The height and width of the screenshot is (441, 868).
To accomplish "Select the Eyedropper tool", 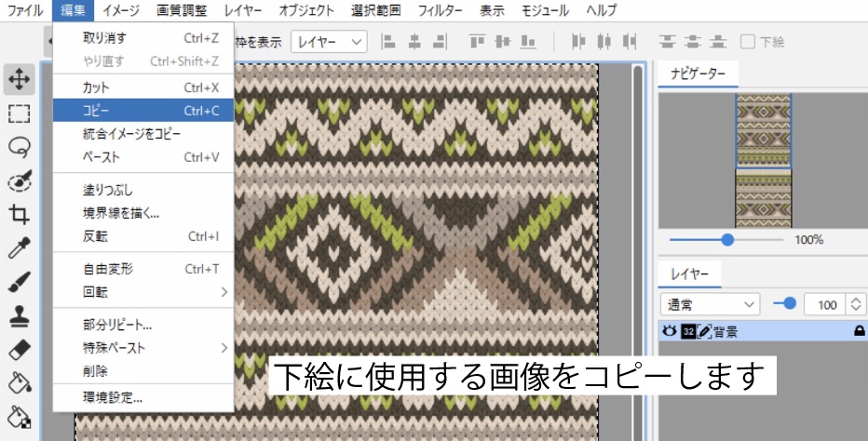I will tap(20, 247).
